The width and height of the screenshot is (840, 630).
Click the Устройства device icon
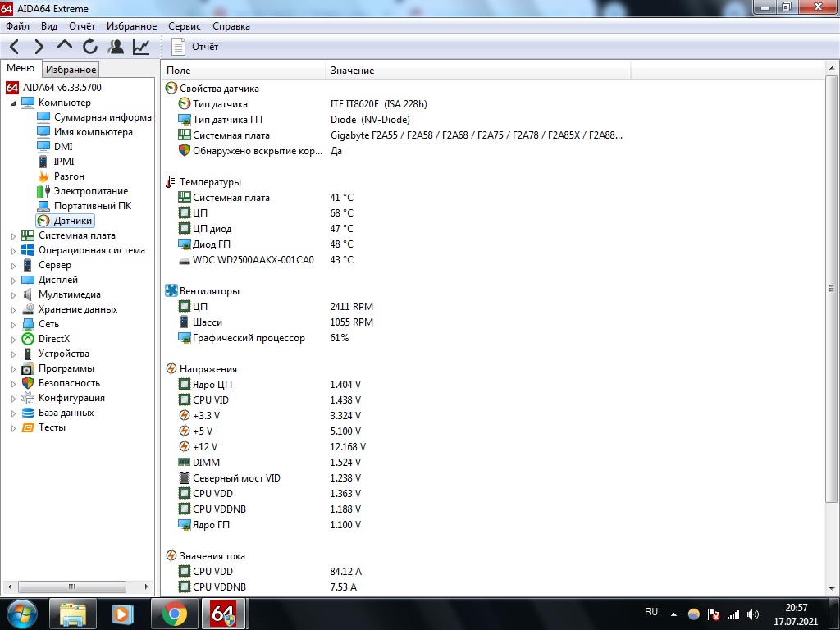point(28,354)
